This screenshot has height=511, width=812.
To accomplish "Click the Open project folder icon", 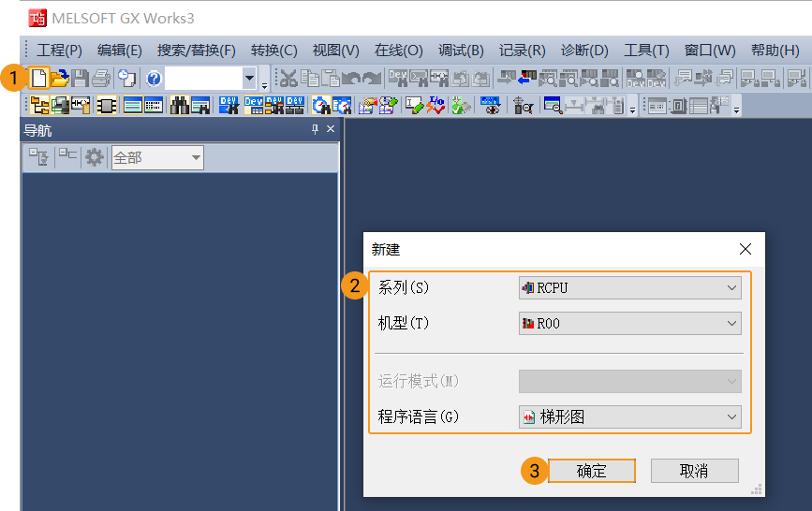I will click(60, 79).
